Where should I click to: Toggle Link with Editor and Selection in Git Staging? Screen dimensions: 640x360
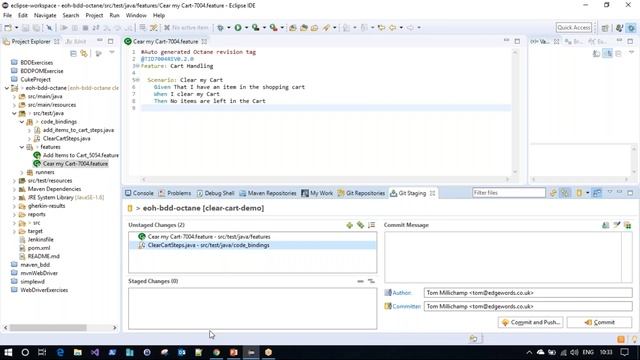[565, 193]
